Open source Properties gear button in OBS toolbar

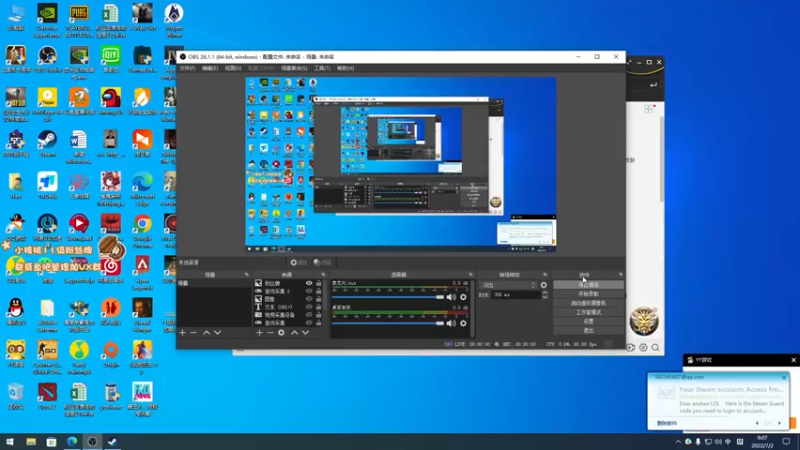pos(298,262)
